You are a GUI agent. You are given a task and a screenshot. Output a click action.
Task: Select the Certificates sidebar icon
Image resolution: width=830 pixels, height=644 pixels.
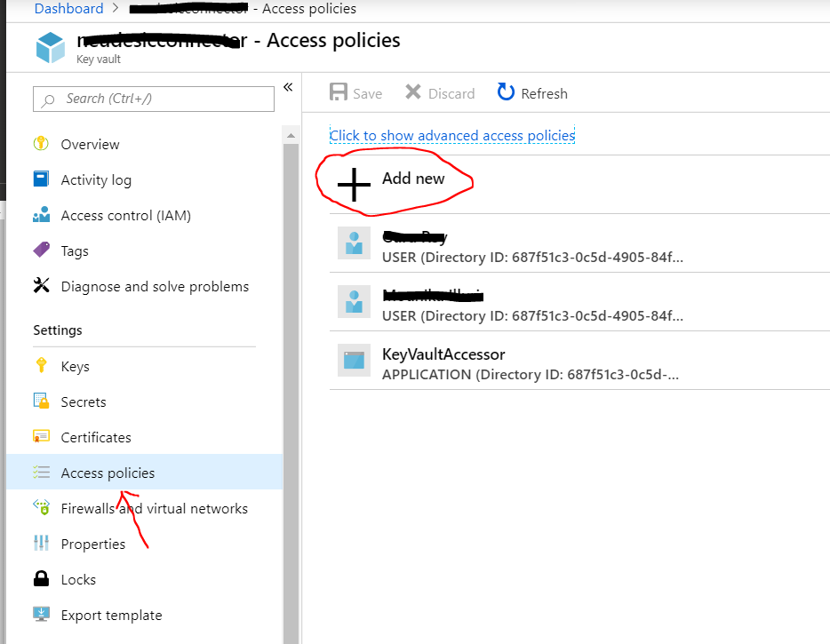click(41, 437)
